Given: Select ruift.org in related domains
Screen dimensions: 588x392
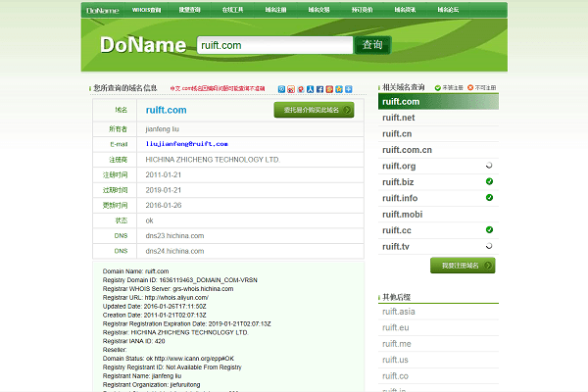Looking at the screenshot, I should (399, 167).
